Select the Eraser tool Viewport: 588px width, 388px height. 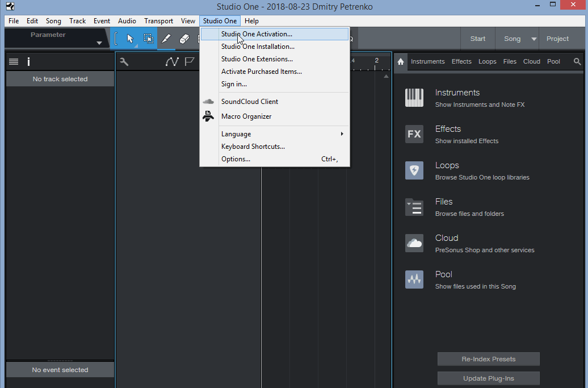[x=184, y=39]
